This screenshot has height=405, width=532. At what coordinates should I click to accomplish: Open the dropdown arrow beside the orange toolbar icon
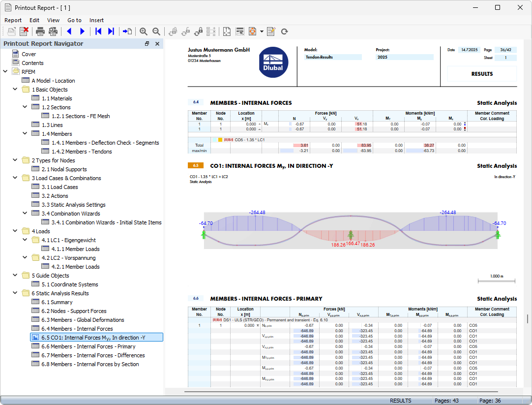click(262, 31)
